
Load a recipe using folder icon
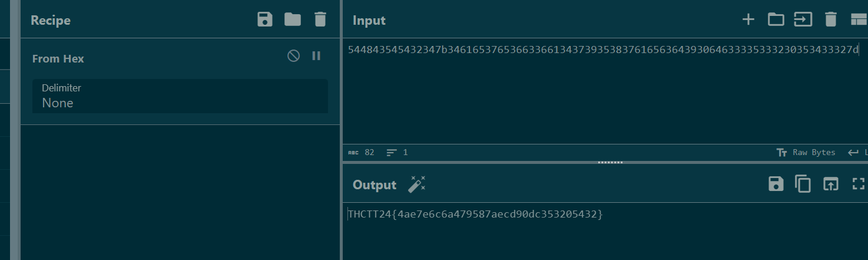(293, 19)
